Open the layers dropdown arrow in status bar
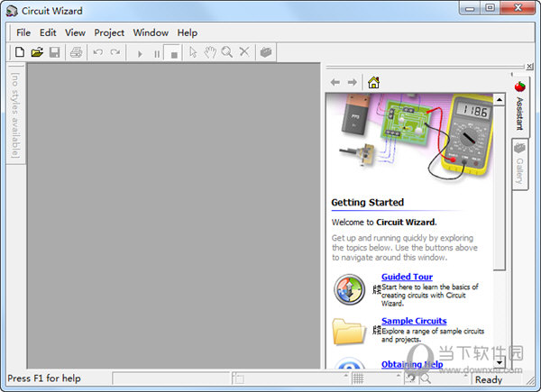 click(346, 375)
